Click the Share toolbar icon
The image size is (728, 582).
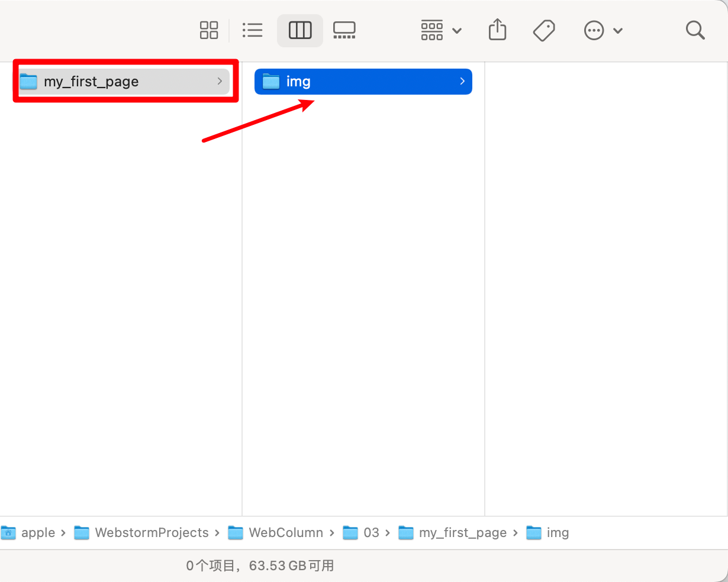click(498, 30)
